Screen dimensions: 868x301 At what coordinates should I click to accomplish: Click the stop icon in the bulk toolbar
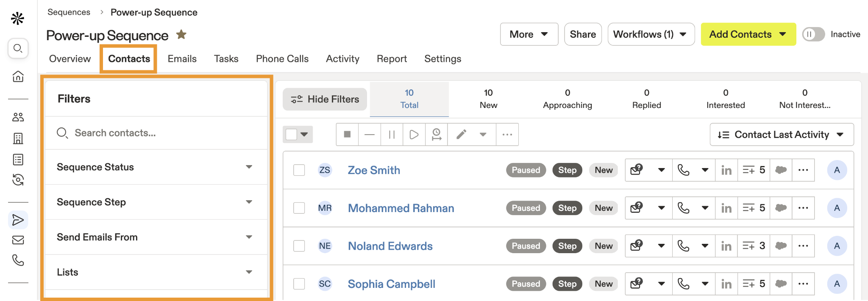tap(347, 135)
